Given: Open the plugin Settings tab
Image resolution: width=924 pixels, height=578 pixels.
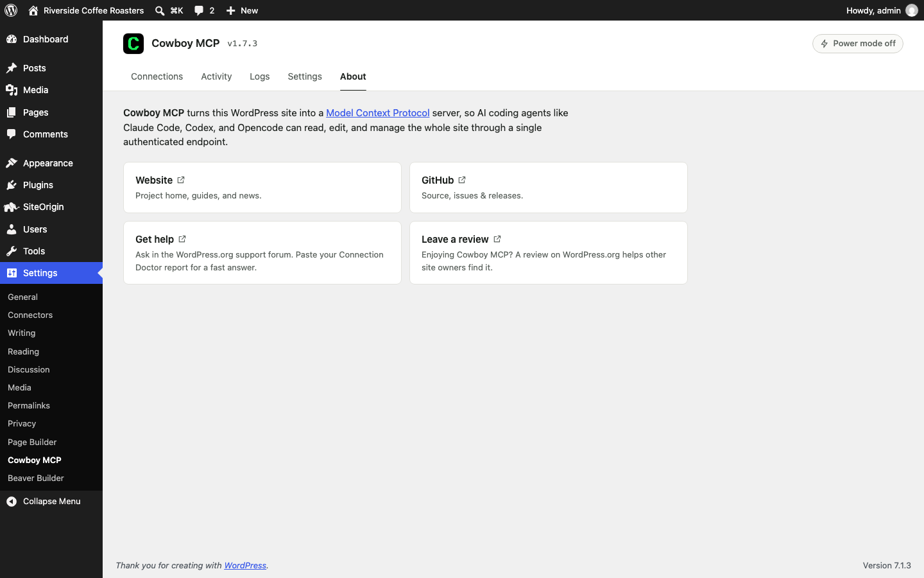Looking at the screenshot, I should (305, 76).
